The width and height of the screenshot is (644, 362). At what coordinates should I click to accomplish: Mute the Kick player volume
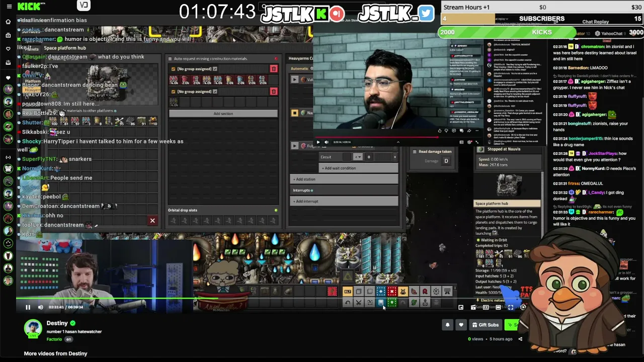pyautogui.click(x=41, y=307)
